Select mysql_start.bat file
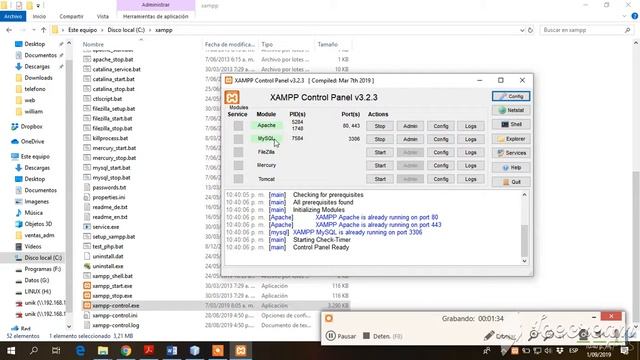Image resolution: width=640 pixels, height=360 pixels. 111,168
